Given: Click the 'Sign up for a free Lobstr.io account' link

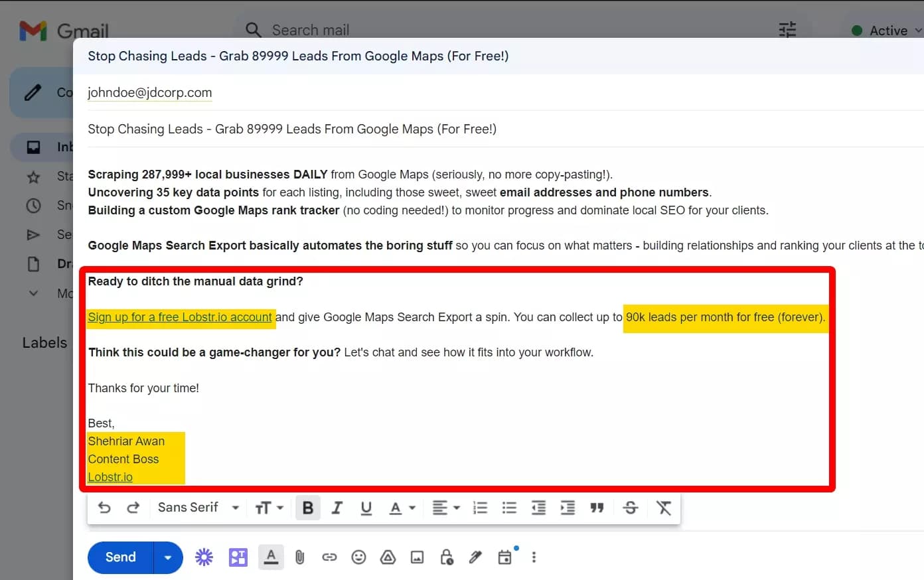Looking at the screenshot, I should 180,317.
